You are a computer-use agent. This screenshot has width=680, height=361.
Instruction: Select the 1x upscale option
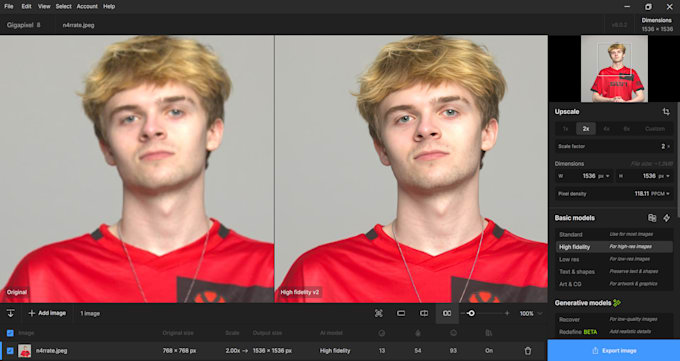566,129
